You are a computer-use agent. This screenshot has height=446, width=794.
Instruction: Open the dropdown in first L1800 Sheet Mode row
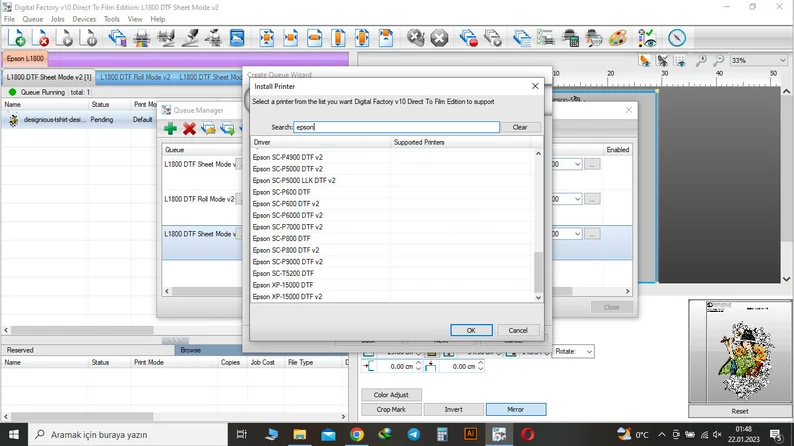pos(577,164)
